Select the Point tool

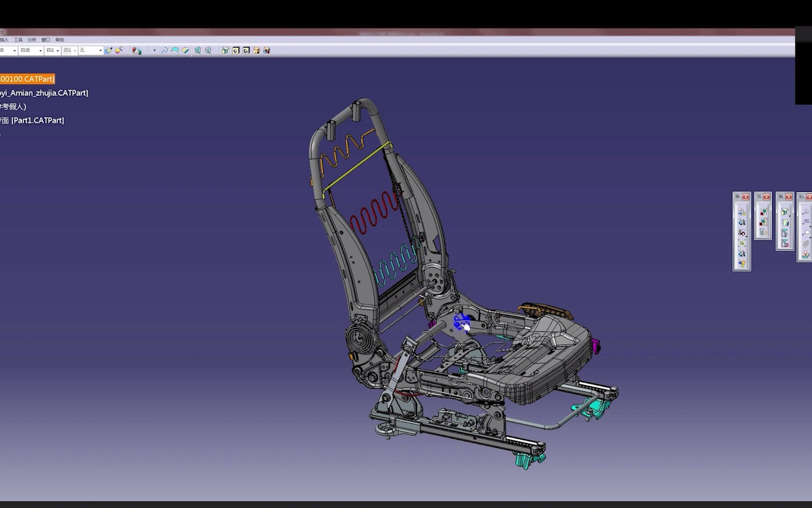click(x=154, y=50)
